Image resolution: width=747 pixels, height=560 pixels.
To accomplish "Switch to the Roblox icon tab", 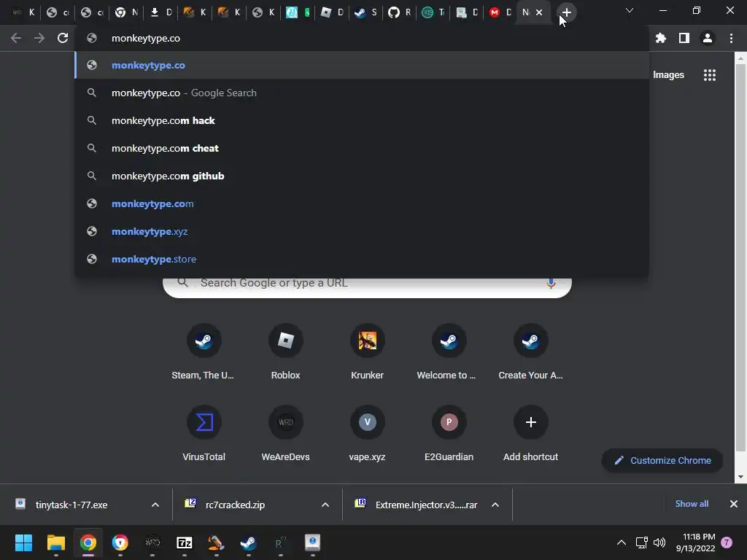I will tap(332, 12).
